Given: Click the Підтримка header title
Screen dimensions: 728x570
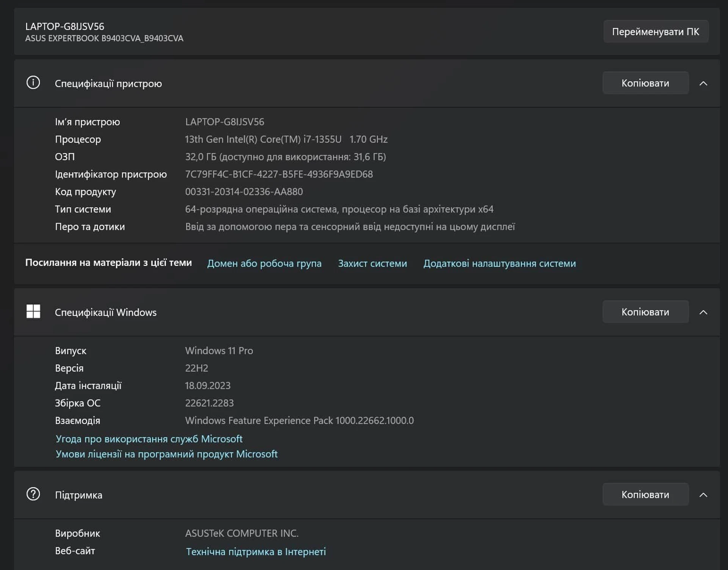Looking at the screenshot, I should [x=78, y=495].
